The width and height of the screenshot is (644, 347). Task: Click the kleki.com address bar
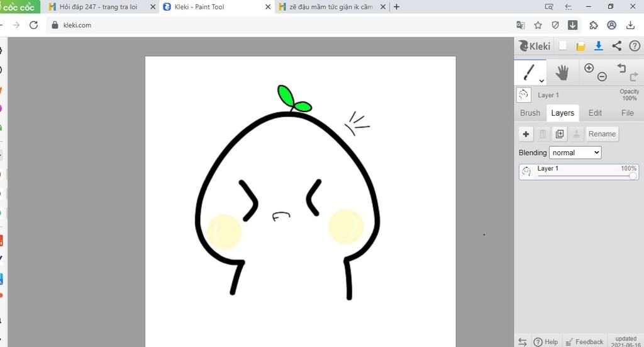pos(279,25)
